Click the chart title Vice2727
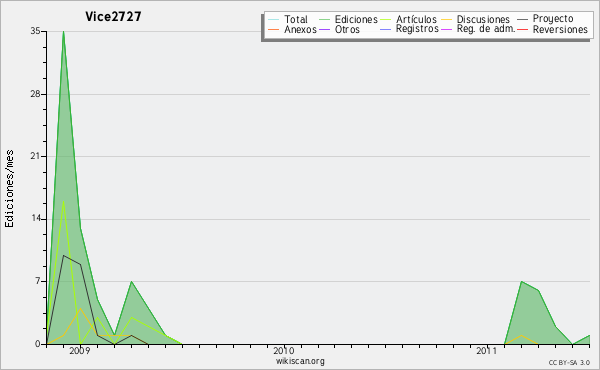The image size is (600, 370). pyautogui.click(x=113, y=16)
